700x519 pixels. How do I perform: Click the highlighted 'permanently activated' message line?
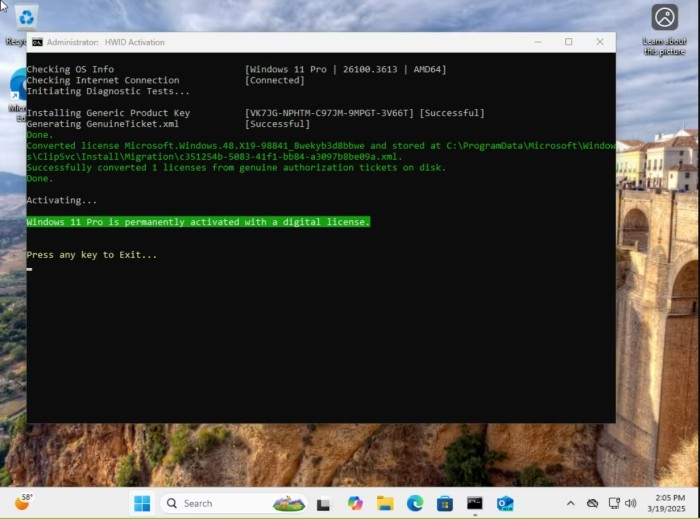[x=198, y=222]
